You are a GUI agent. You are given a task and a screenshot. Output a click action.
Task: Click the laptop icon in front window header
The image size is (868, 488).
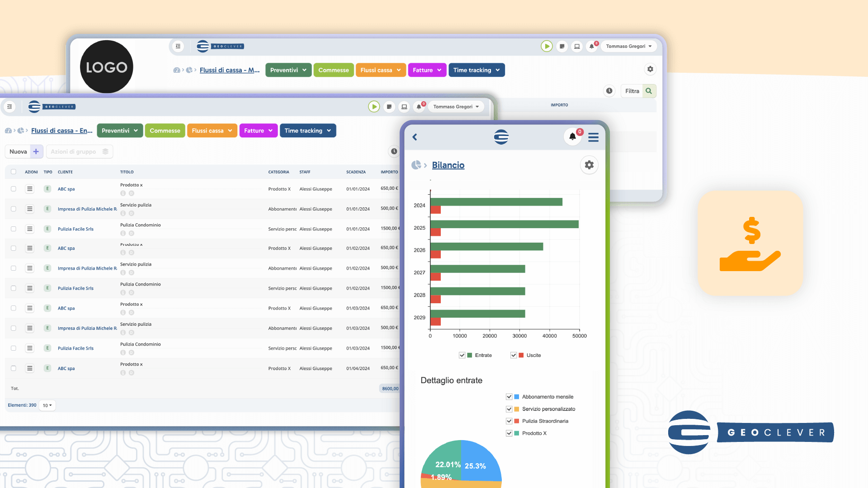tap(404, 107)
